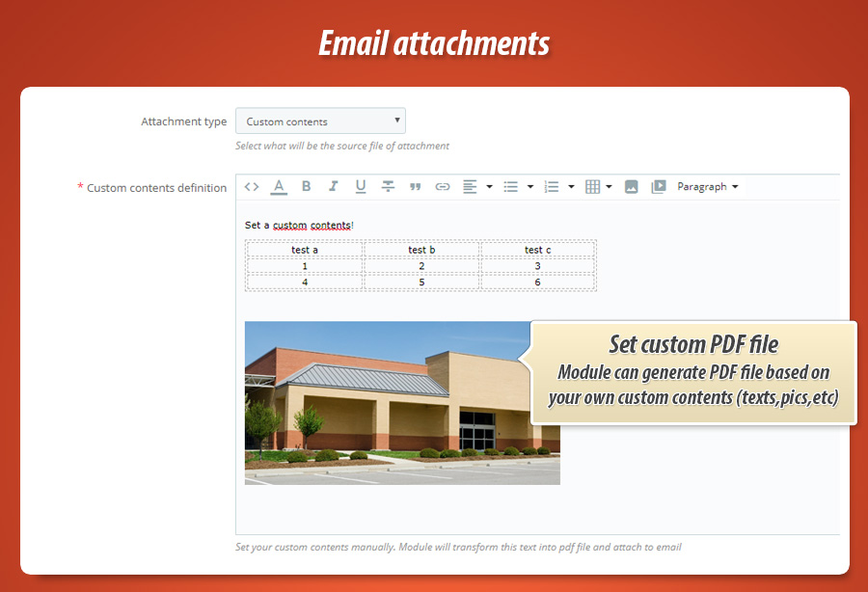Toggle strikethrough formatting

388,186
